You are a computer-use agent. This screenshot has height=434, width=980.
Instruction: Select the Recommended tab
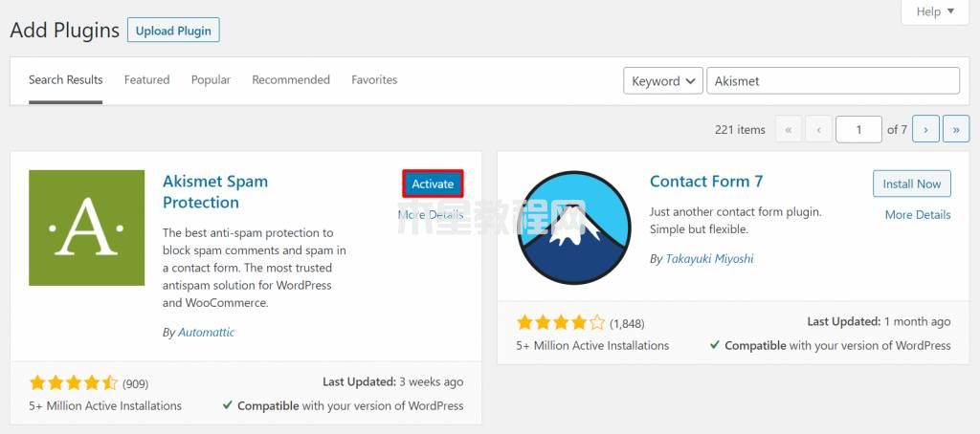click(x=291, y=80)
